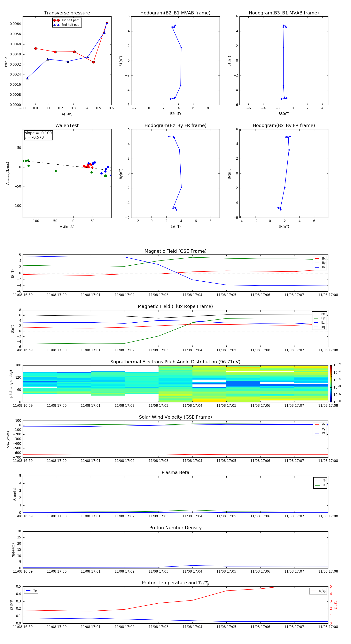Click '11/08 16:59' tick under proton temperature plot

(x=23, y=627)
